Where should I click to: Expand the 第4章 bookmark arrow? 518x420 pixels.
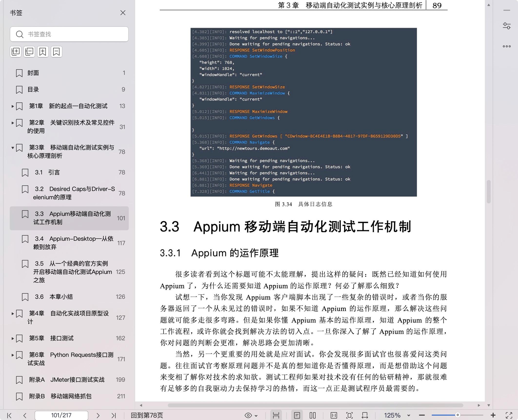[x=13, y=314]
